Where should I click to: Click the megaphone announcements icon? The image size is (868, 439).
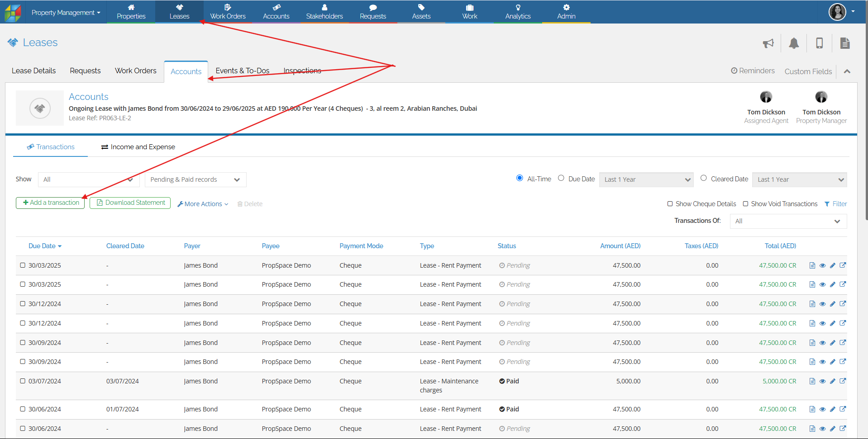pos(768,43)
